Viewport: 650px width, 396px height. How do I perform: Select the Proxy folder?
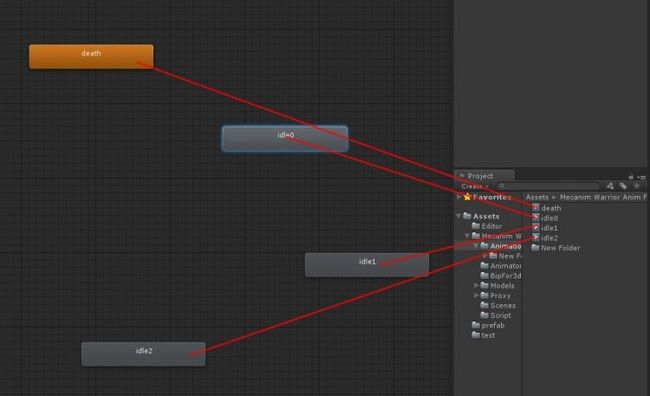(495, 296)
